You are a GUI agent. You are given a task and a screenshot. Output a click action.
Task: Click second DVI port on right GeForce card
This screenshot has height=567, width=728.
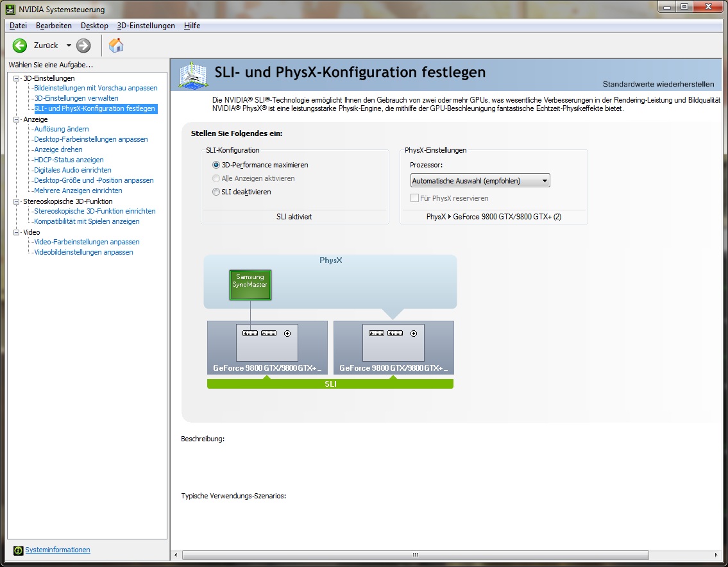(x=395, y=334)
